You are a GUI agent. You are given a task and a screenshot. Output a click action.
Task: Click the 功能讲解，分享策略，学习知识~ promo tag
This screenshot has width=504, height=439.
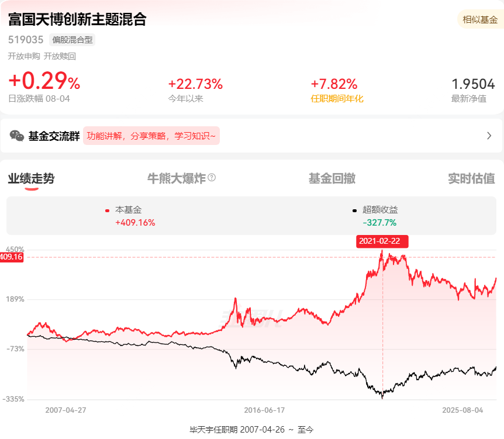(x=151, y=136)
